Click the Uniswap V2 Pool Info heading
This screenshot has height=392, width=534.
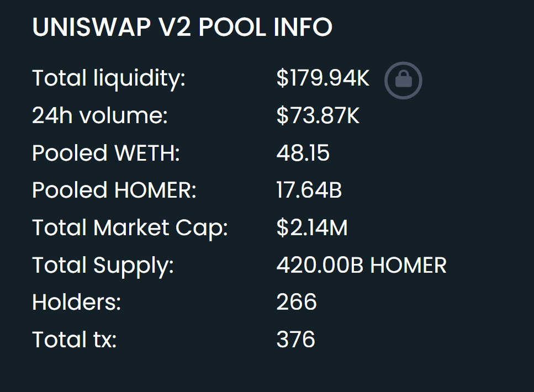(182, 27)
